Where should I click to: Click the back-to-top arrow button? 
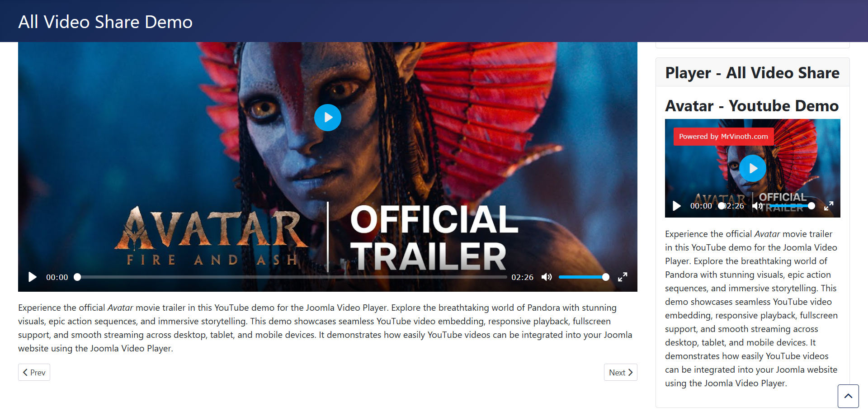(848, 396)
